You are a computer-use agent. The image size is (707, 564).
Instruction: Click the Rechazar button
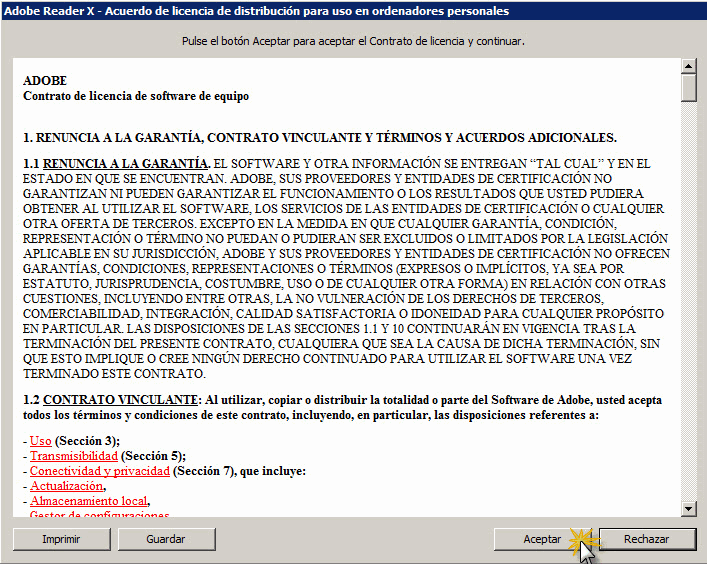click(647, 539)
